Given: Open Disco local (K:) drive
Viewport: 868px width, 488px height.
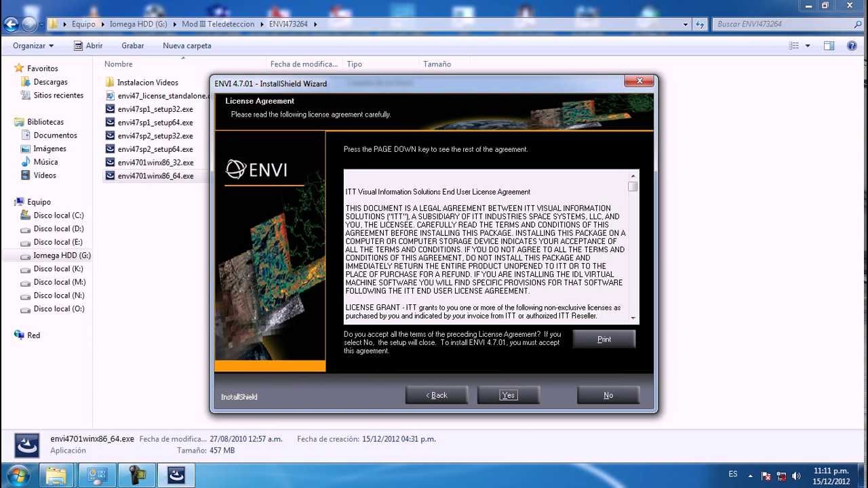Looking at the screenshot, I should tap(58, 269).
